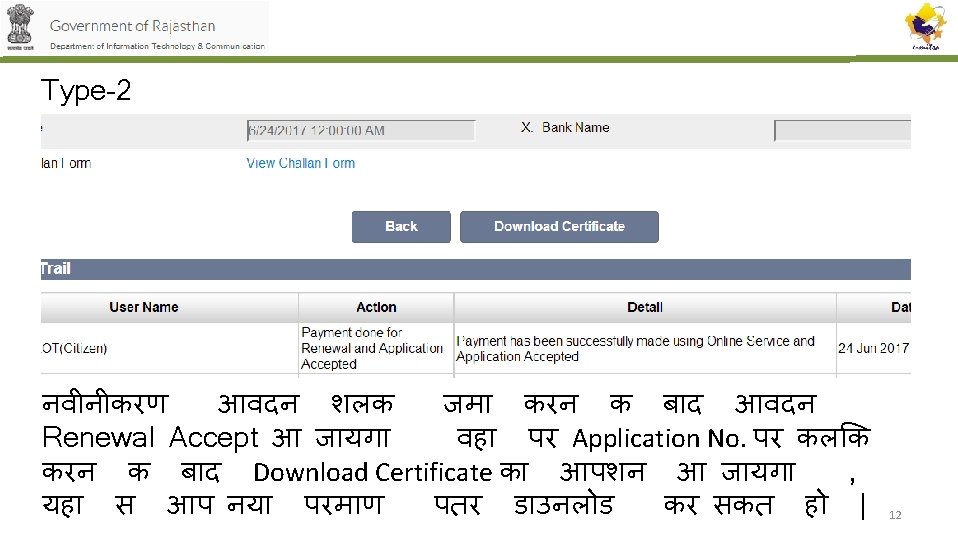Click the Trail section header bar
958x540 pixels.
(x=475, y=269)
